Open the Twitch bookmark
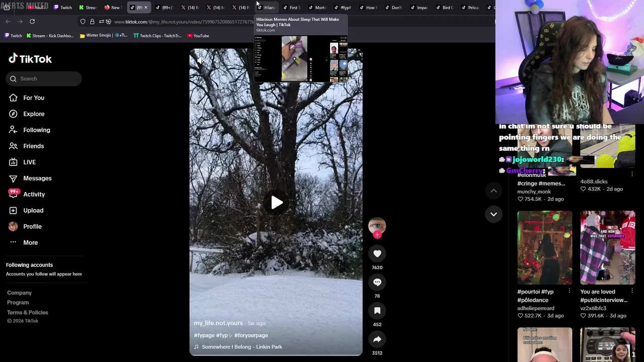 point(13,36)
